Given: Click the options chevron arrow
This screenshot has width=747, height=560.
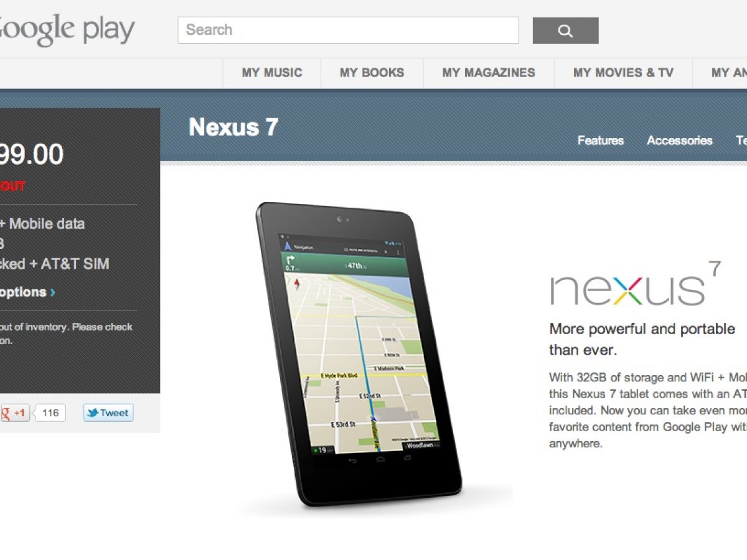Looking at the screenshot, I should (x=52, y=292).
